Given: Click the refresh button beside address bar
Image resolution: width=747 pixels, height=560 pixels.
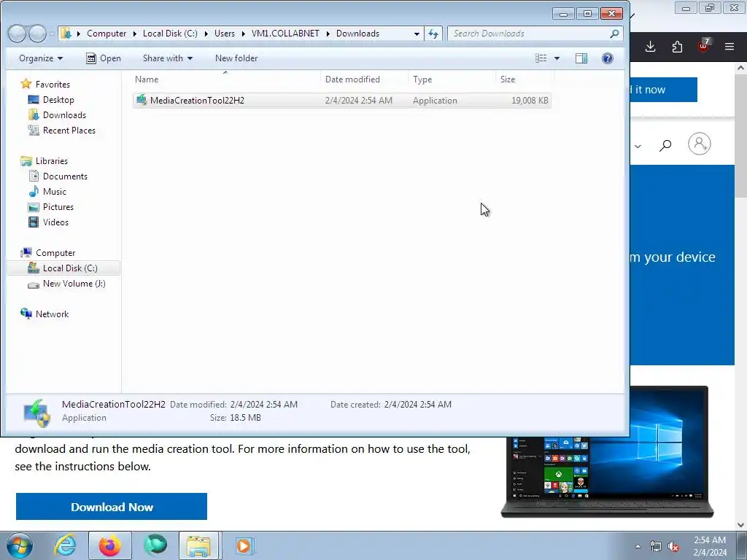Looking at the screenshot, I should [433, 34].
